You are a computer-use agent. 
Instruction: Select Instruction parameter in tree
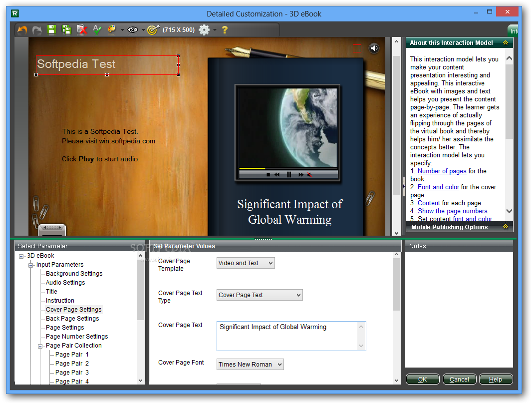[60, 301]
